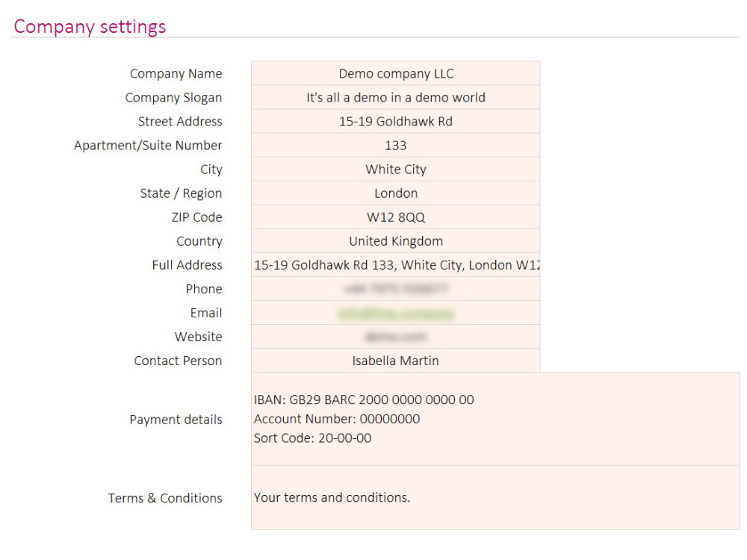
Task: Click the 'Terms & Conditions' label
Action: [x=165, y=498]
